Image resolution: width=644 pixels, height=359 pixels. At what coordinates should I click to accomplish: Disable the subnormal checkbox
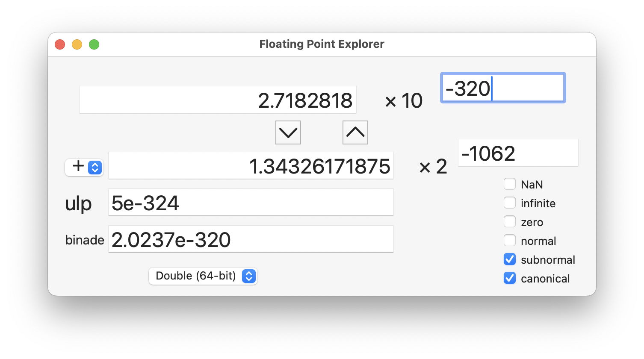click(510, 259)
